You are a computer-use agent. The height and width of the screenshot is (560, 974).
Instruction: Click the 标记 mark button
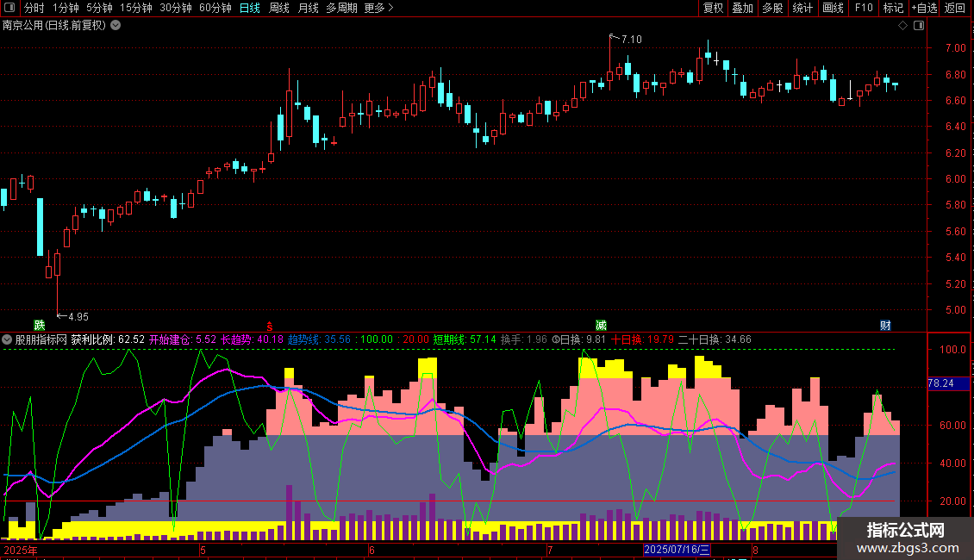pos(893,8)
